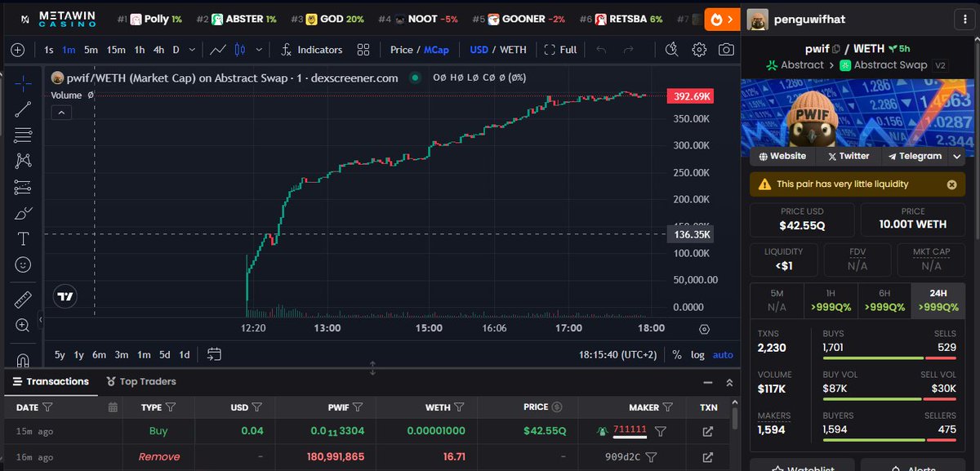
Task: Switch to Top Traders tab
Action: pyautogui.click(x=141, y=381)
